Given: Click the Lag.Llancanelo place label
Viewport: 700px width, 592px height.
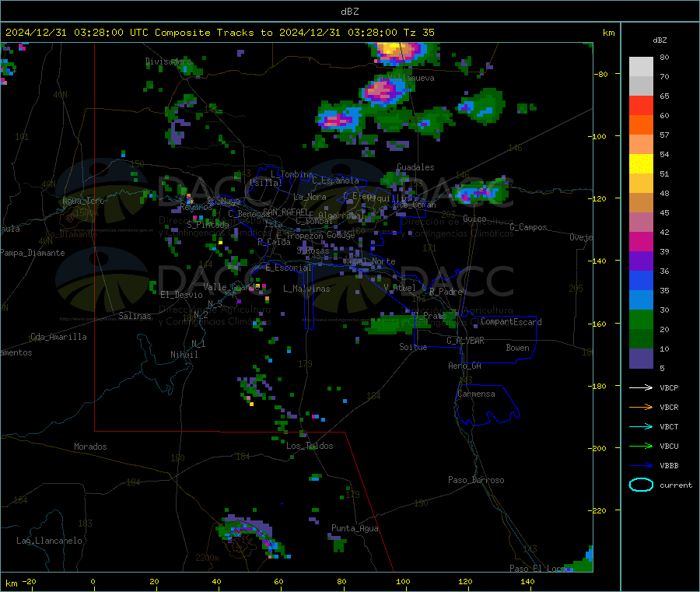Looking at the screenshot, I should pos(49,541).
